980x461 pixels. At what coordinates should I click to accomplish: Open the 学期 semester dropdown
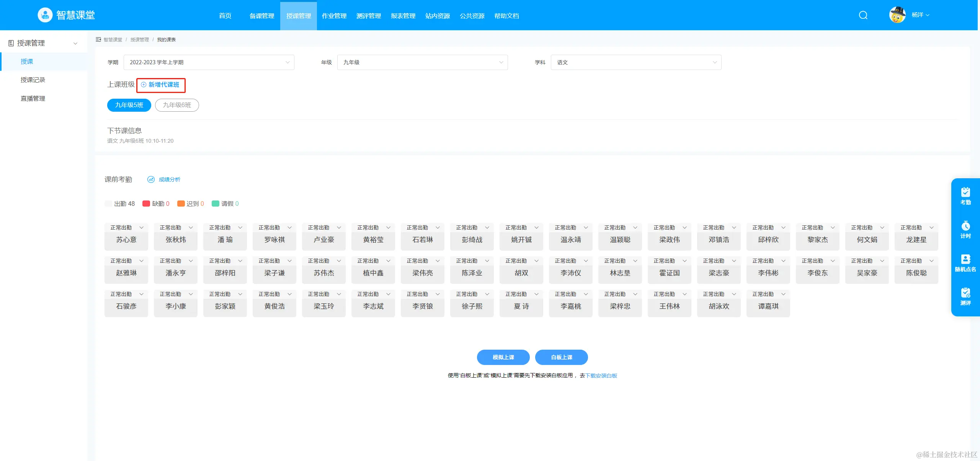click(209, 62)
